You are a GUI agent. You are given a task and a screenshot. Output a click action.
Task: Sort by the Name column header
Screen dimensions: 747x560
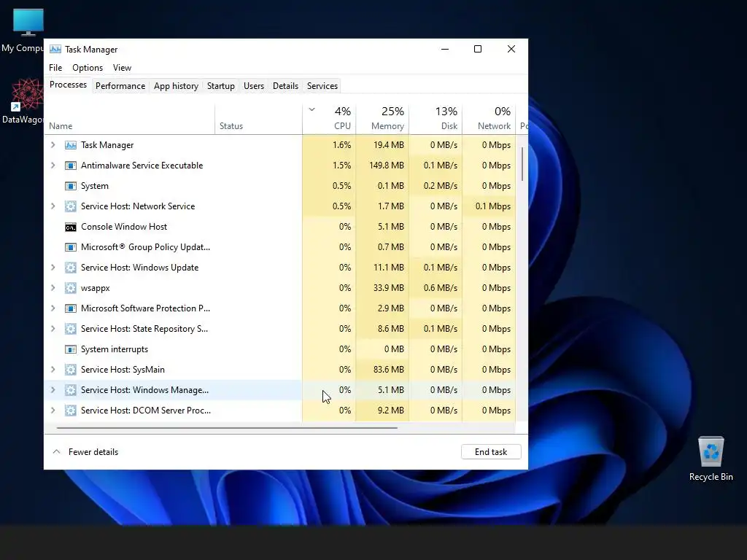click(x=130, y=119)
